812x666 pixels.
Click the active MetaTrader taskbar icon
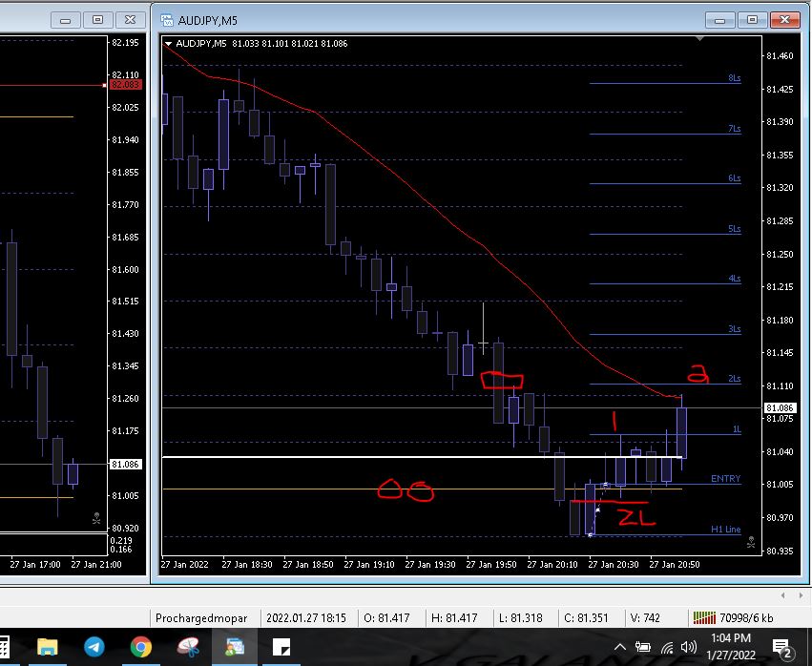click(x=235, y=647)
